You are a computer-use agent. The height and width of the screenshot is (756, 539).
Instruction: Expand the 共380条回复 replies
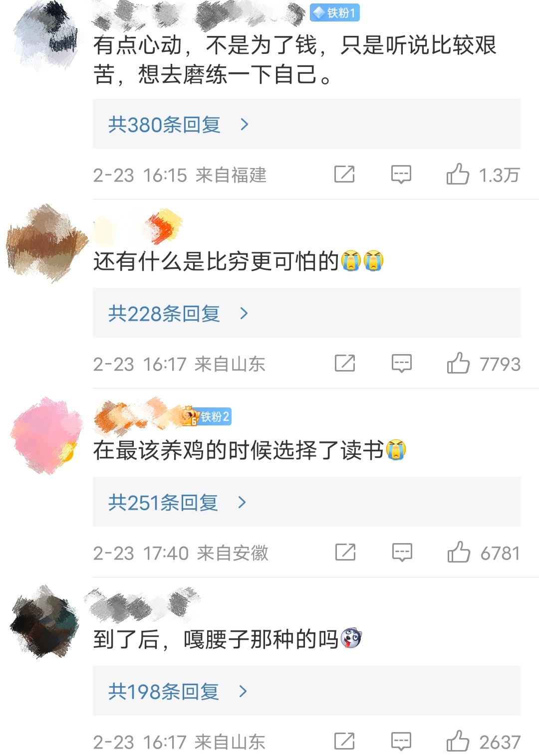[x=307, y=124]
